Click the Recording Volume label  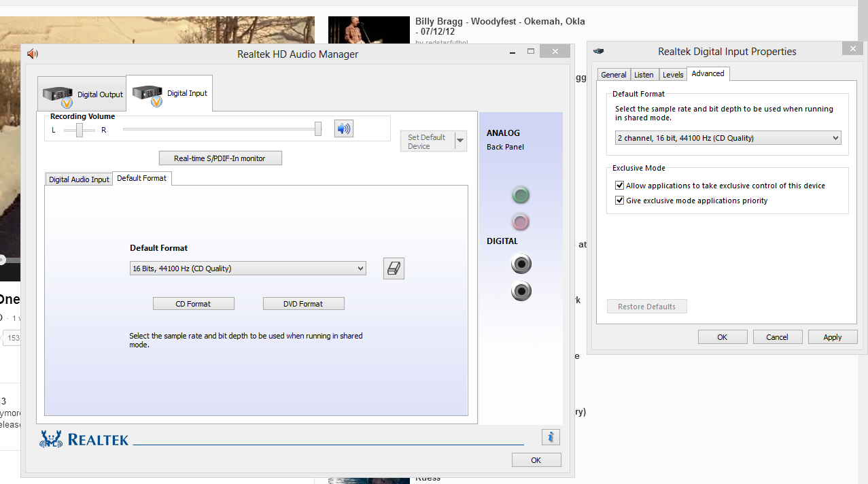tap(83, 116)
